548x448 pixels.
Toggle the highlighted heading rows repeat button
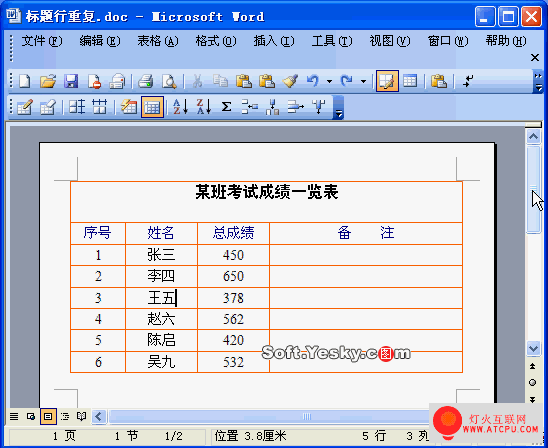tap(152, 107)
